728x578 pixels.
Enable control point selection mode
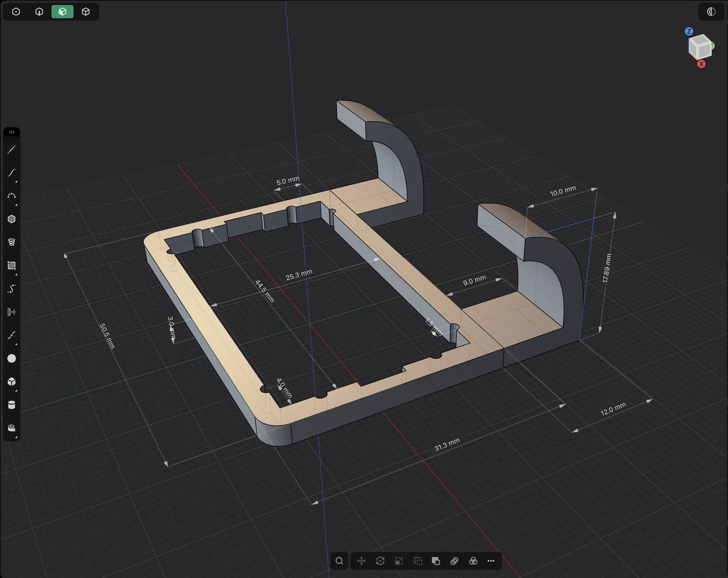point(16,12)
